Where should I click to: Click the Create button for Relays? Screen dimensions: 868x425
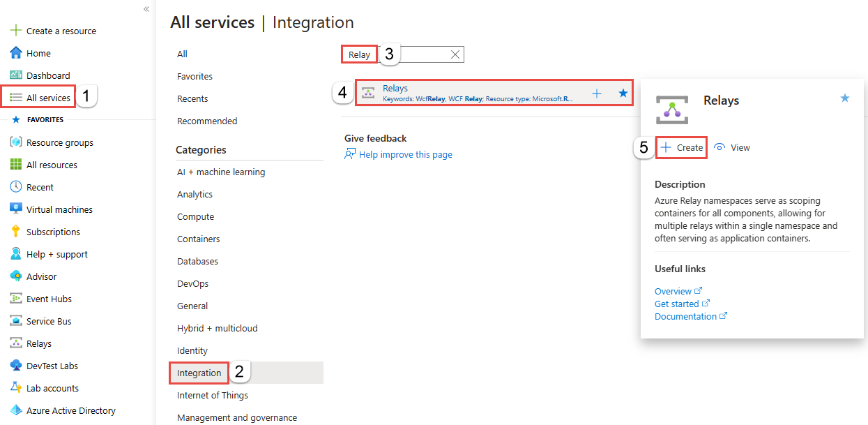(681, 147)
